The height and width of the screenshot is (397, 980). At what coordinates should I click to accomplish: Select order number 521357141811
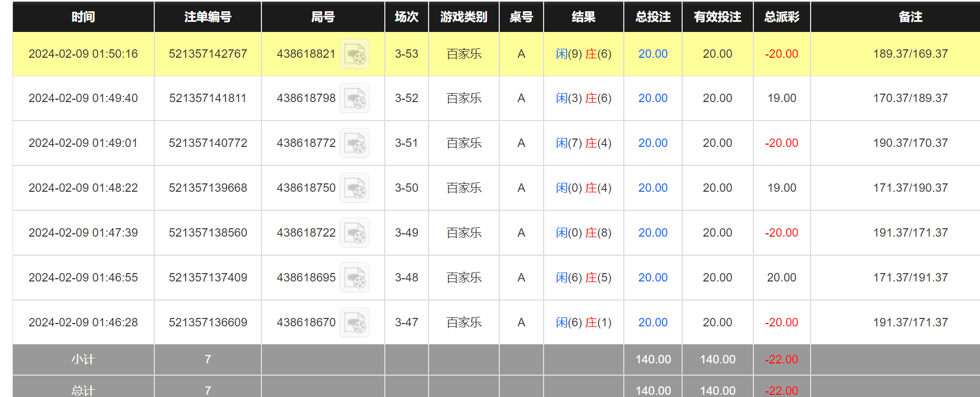208,98
